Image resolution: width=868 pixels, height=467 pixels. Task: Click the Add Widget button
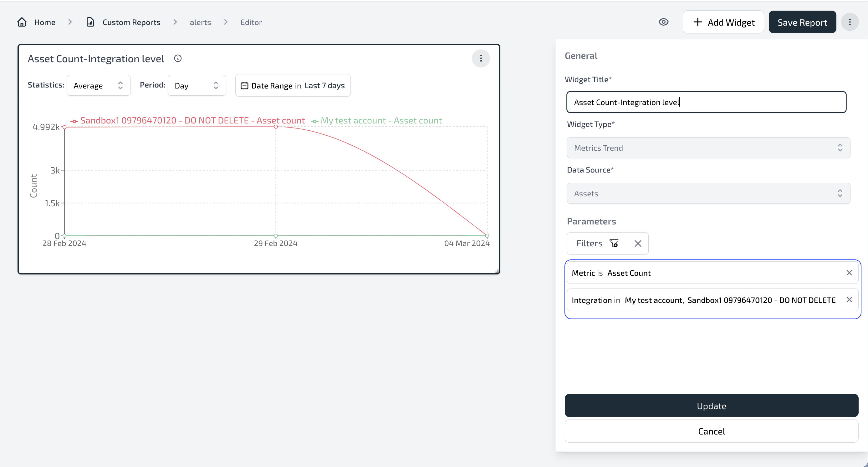coord(723,22)
